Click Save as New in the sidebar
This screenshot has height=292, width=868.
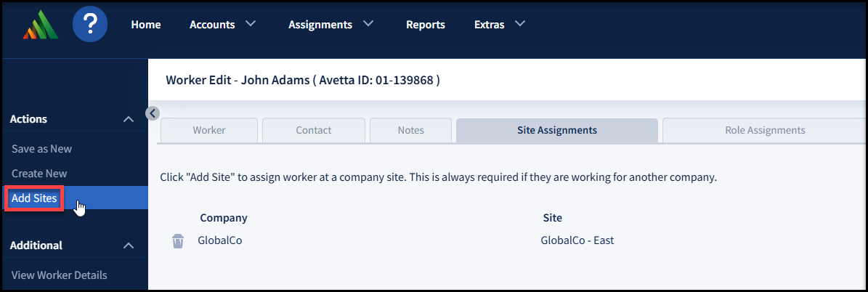[41, 149]
